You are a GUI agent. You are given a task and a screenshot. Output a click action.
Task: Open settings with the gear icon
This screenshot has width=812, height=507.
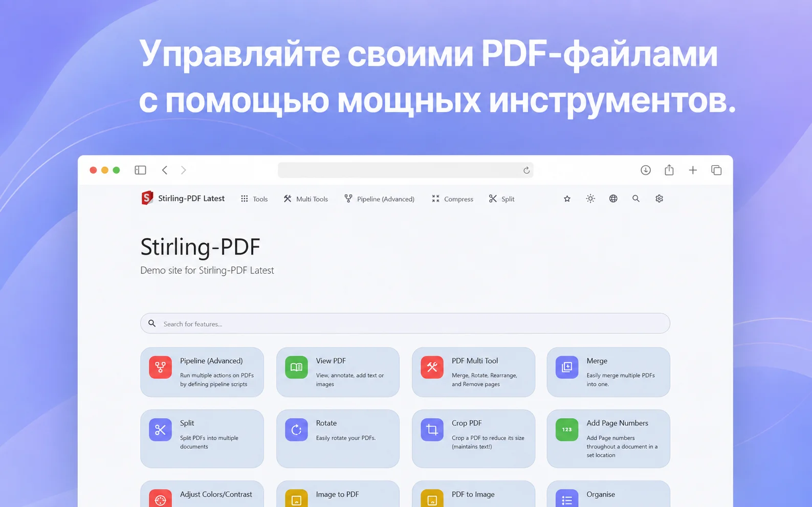659,199
